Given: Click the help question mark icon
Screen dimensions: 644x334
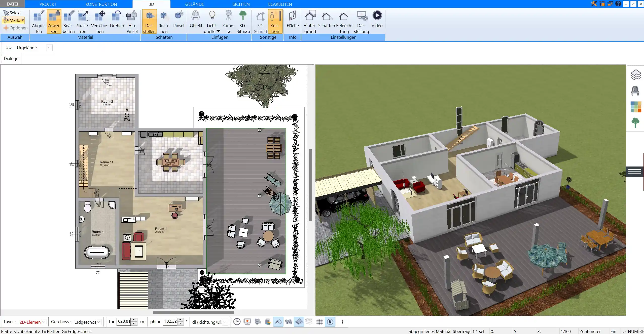Looking at the screenshot, I should tap(618, 4).
